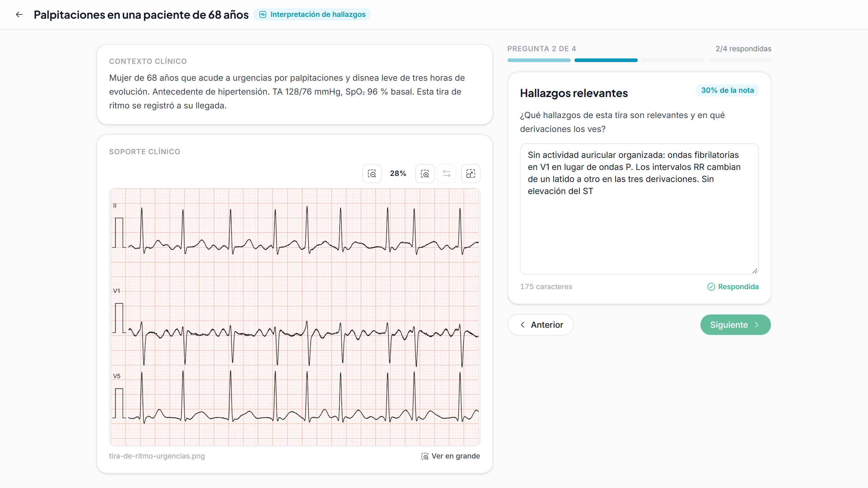Click the lead II label on ECG
The height and width of the screenshot is (488, 868).
[x=115, y=205]
